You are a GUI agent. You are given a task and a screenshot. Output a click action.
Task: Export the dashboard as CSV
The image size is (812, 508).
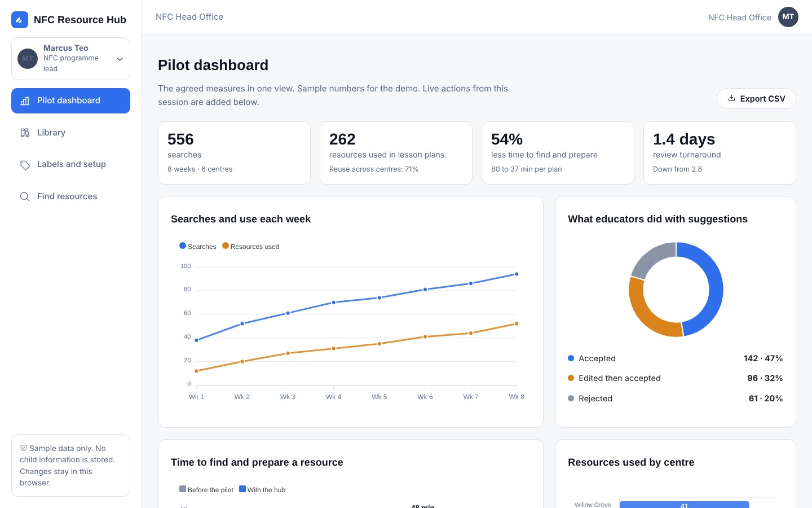click(x=756, y=98)
